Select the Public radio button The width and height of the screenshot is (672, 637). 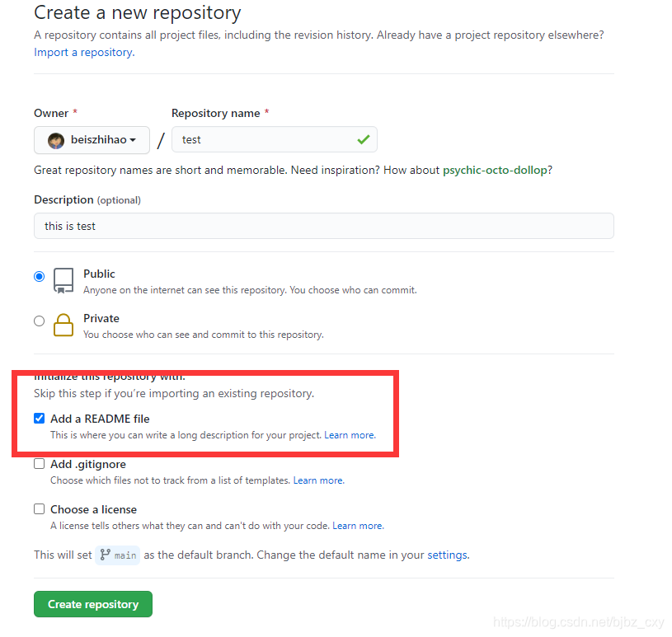point(39,277)
